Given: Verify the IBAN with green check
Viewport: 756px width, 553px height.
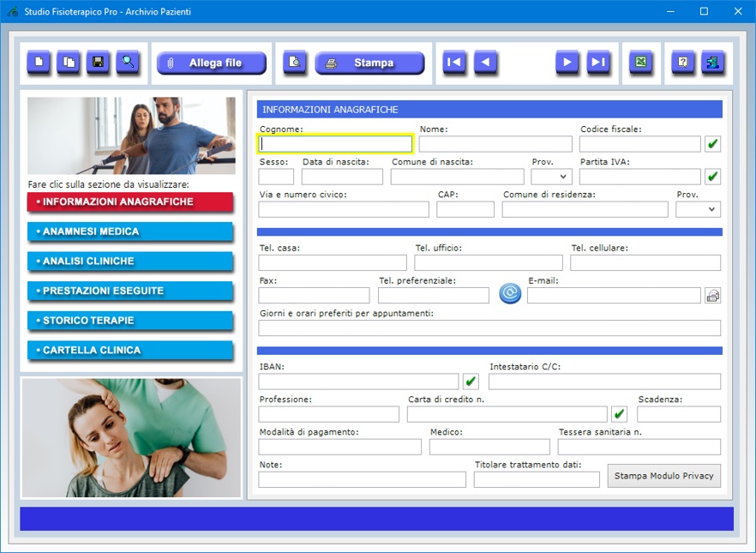Looking at the screenshot, I should [x=471, y=382].
